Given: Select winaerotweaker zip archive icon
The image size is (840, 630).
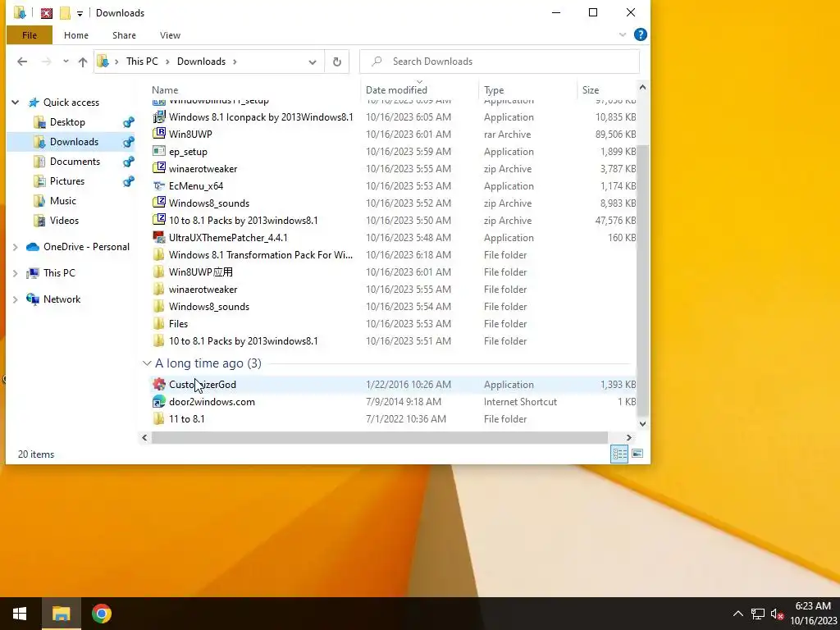Looking at the screenshot, I should (158, 169).
